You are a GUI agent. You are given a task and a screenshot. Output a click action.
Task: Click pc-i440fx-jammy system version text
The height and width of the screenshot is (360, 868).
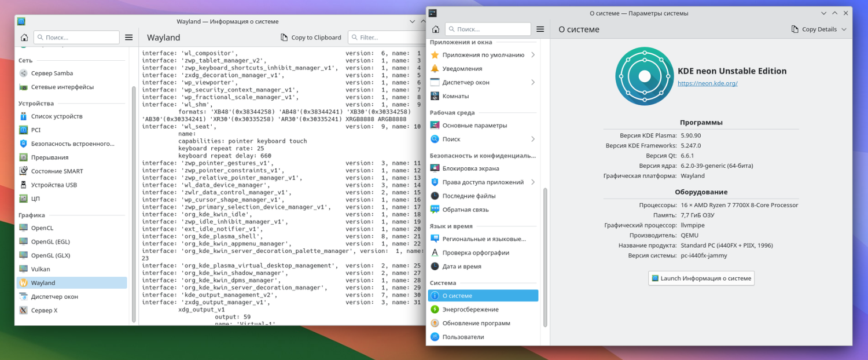tap(704, 255)
